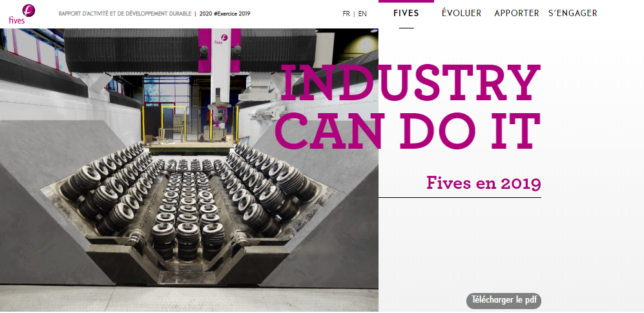Click the 'INDUSTRY CAN DO IT' headline

coord(408,107)
